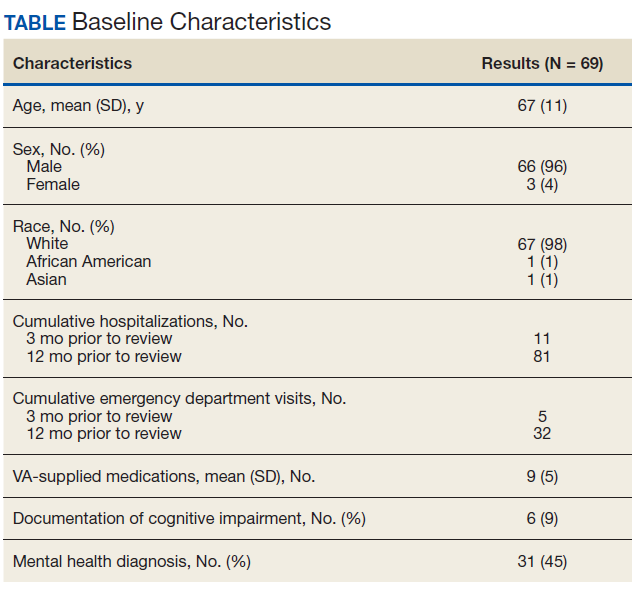Click the "VA-supplied medications, mean (SD), No." label
Screen dimensions: 634x590
click(164, 476)
